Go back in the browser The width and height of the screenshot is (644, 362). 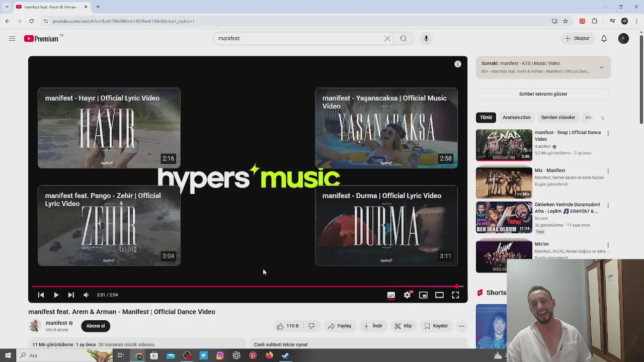(x=7, y=21)
